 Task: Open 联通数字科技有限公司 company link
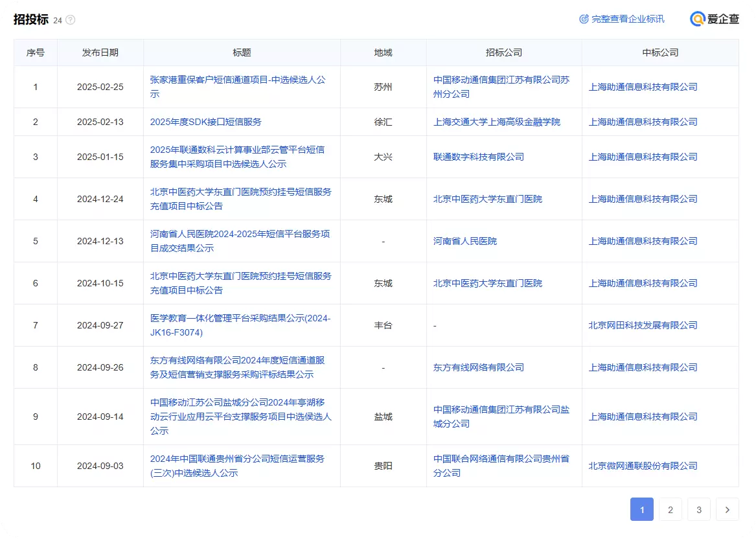coord(478,157)
